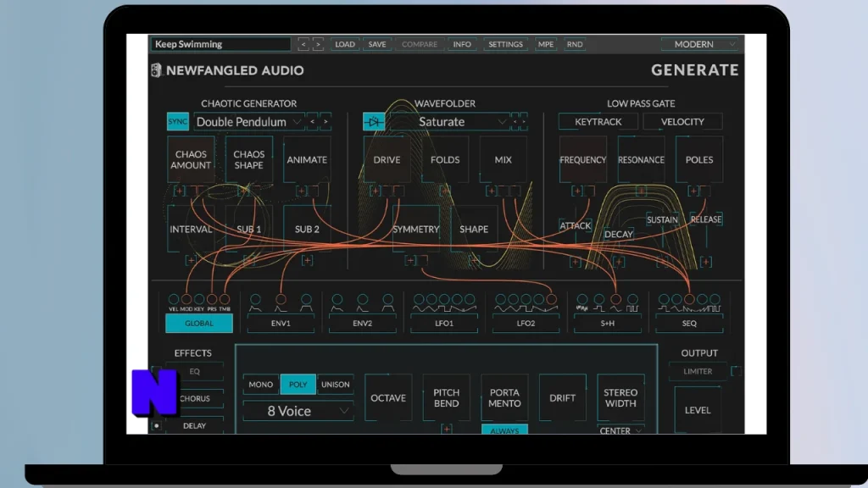Open the LFO1 tab
This screenshot has height=488, width=868.
(444, 323)
